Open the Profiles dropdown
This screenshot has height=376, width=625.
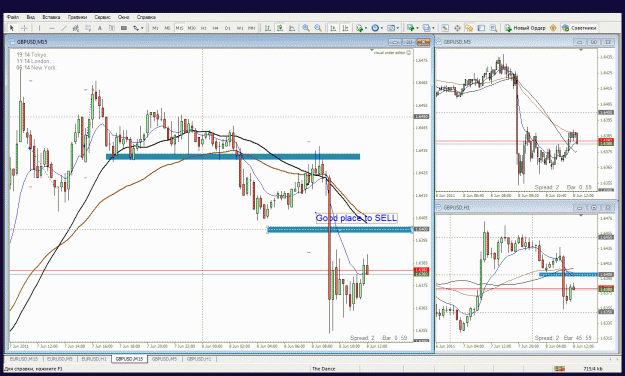click(x=433, y=28)
